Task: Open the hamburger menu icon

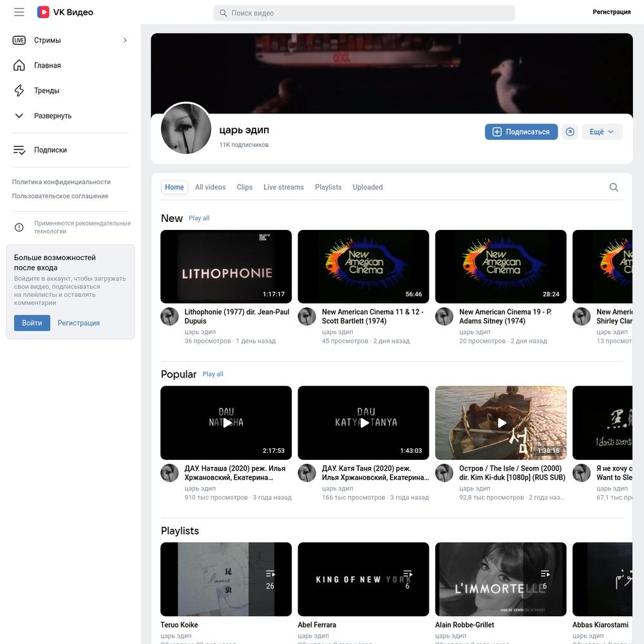Action: (x=19, y=12)
